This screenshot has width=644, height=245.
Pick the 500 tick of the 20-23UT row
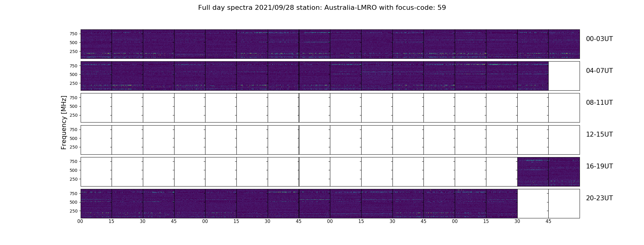click(x=73, y=202)
